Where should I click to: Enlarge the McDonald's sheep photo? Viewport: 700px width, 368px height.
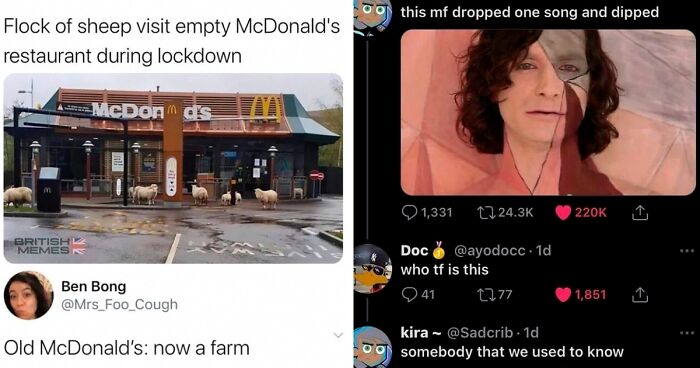coord(173,168)
